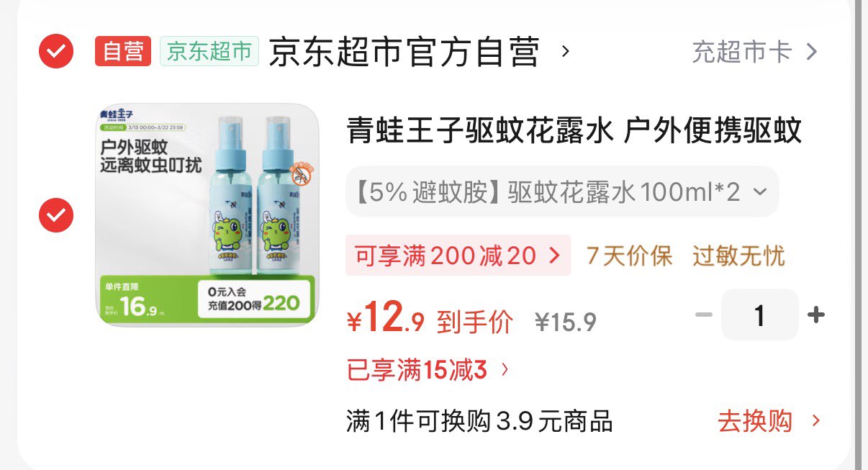Tap the 7天价保 label
The height and width of the screenshot is (470, 868).
point(629,256)
